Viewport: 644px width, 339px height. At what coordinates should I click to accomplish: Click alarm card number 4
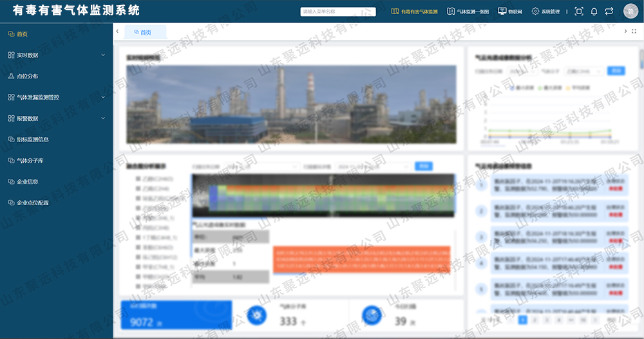(x=560, y=264)
